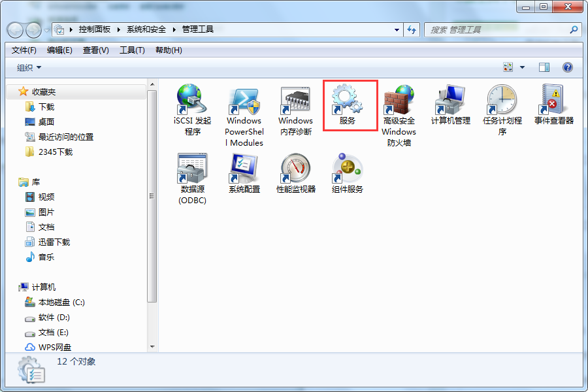Click in the 搜索 管理工具 search box

tap(497, 29)
